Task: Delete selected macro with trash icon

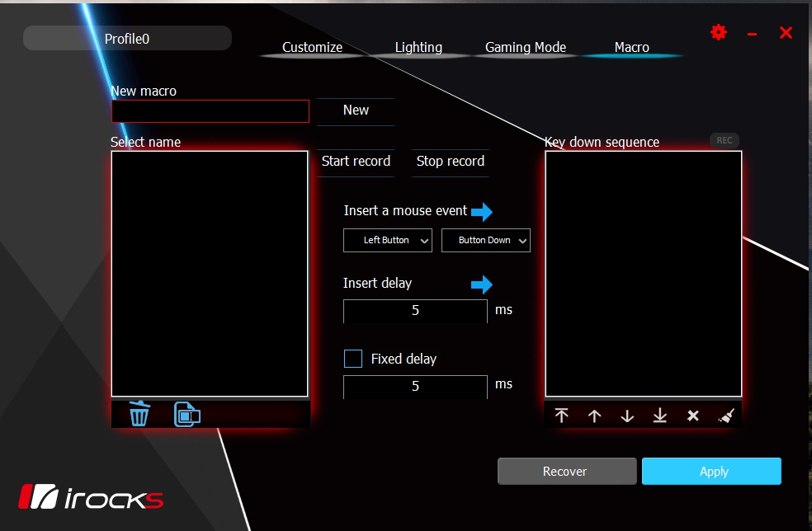Action: click(x=139, y=414)
